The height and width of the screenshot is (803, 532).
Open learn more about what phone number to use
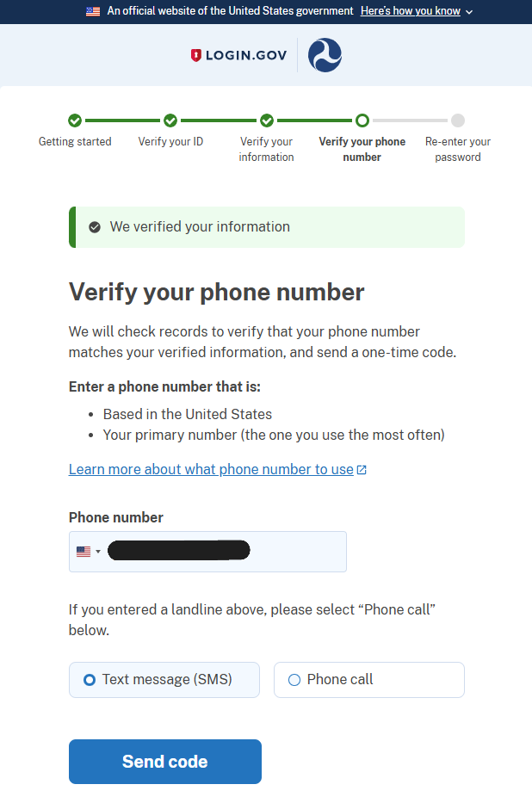[x=211, y=469]
